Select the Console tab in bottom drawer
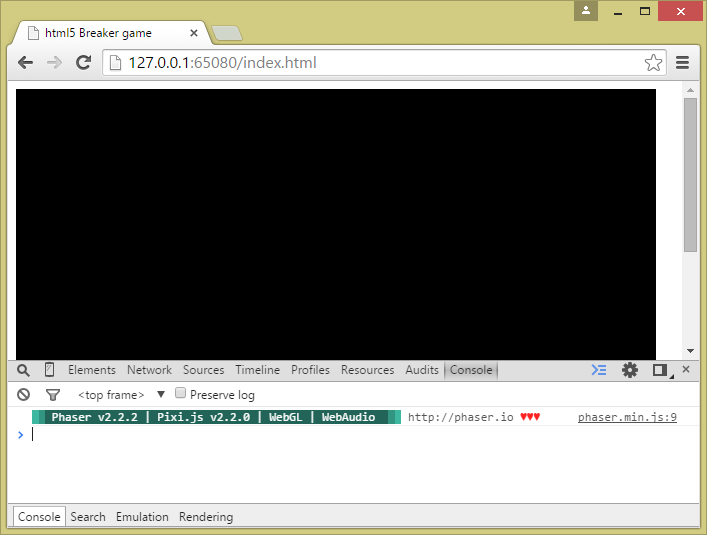 [x=39, y=517]
